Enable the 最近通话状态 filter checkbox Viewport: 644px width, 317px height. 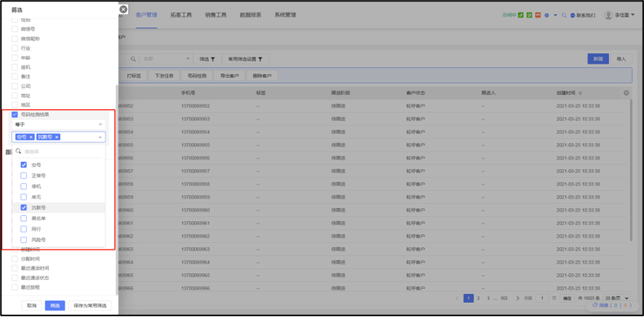(15, 278)
